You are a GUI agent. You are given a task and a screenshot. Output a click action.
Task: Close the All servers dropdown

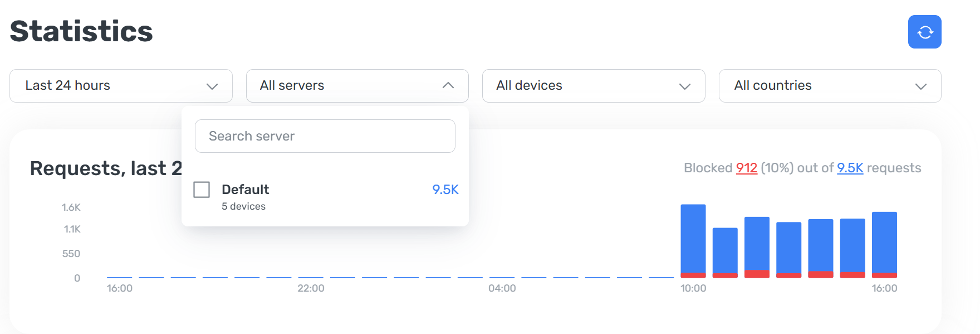pyautogui.click(x=357, y=86)
